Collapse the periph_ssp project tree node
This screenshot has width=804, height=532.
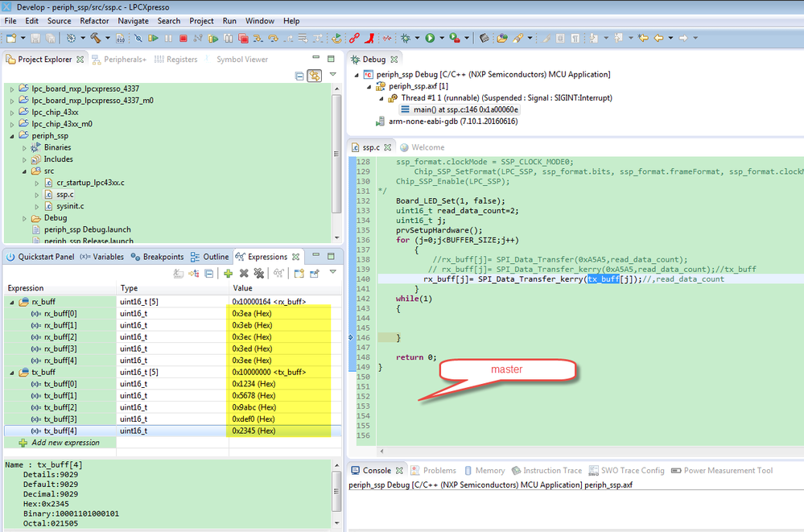click(12, 136)
